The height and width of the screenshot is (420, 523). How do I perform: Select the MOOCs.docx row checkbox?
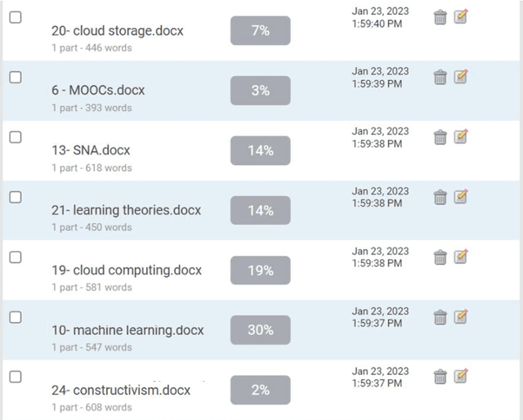point(16,77)
